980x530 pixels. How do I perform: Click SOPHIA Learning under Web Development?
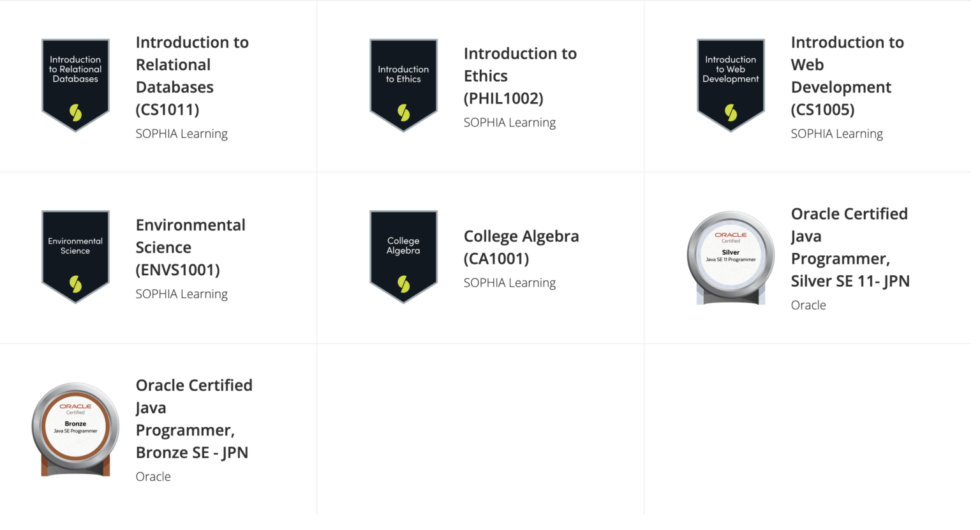coord(836,134)
